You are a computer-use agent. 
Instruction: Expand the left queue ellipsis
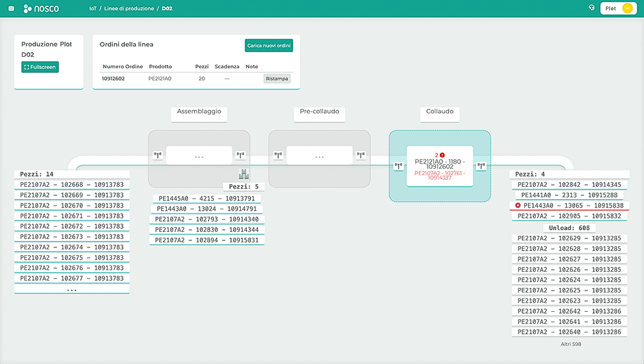pyautogui.click(x=71, y=289)
